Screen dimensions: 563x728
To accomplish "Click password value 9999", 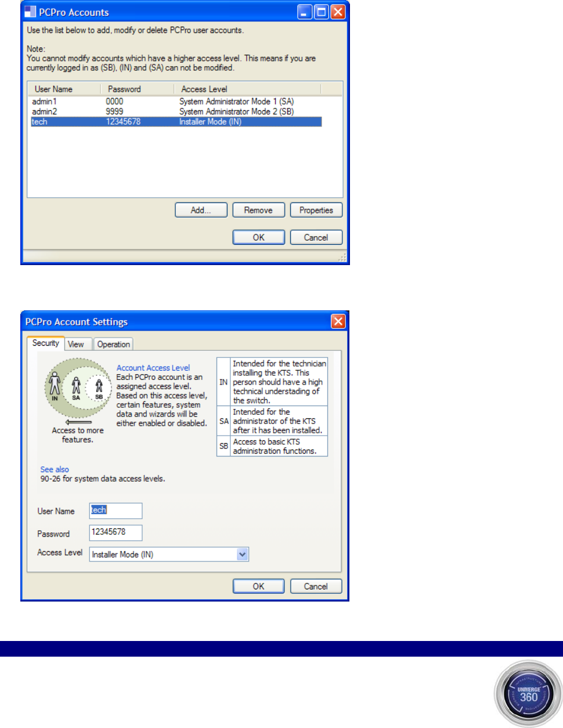I will coord(114,111).
